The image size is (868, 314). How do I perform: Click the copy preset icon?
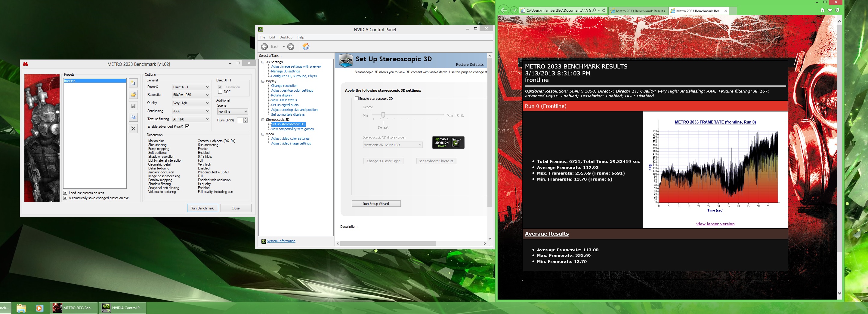(133, 117)
